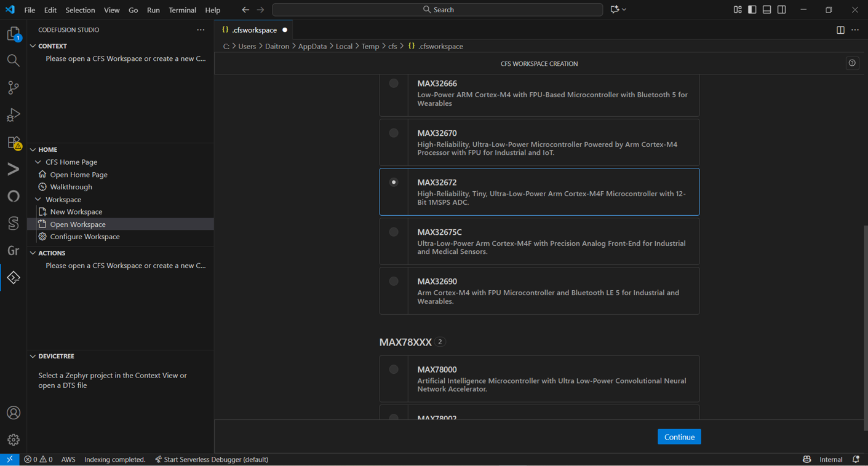Screen dimensions: 868x466
Task: Select the MAX32670 radio button
Action: [x=394, y=133]
